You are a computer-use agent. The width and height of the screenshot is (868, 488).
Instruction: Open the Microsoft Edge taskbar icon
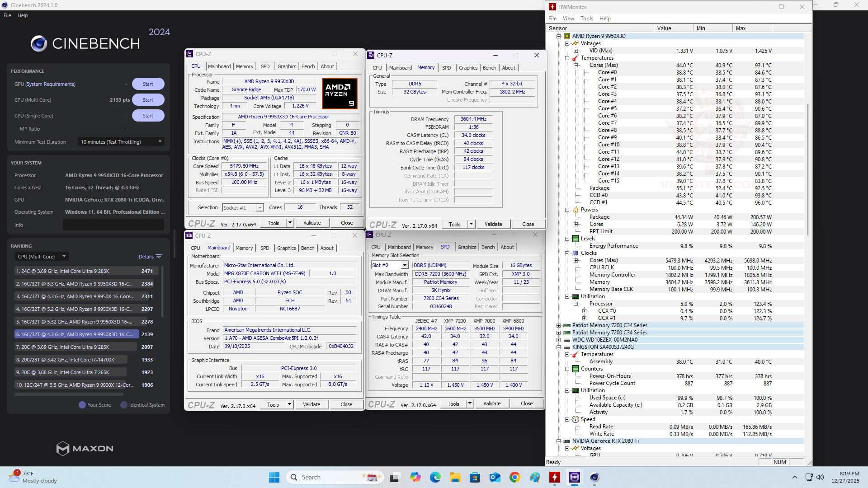(435, 477)
